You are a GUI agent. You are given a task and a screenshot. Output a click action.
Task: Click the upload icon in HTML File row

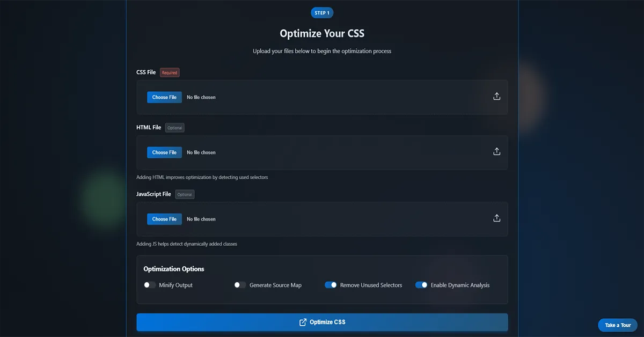tap(496, 151)
